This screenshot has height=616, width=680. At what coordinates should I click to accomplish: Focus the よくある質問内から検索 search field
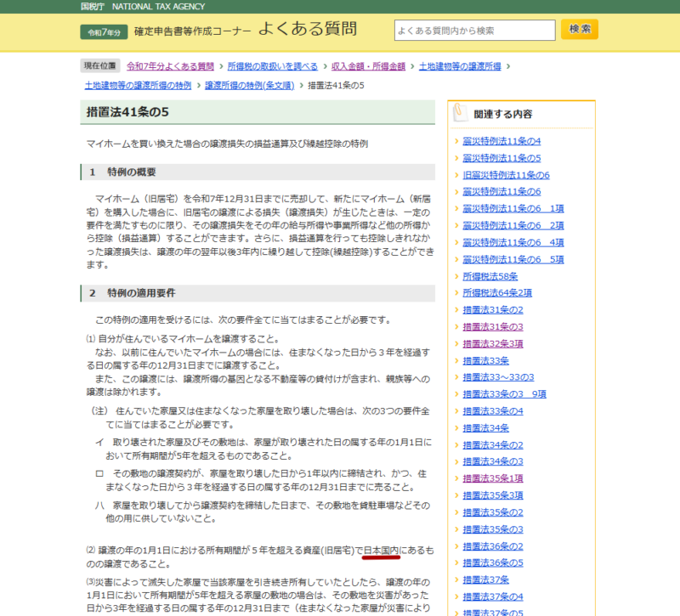click(474, 31)
